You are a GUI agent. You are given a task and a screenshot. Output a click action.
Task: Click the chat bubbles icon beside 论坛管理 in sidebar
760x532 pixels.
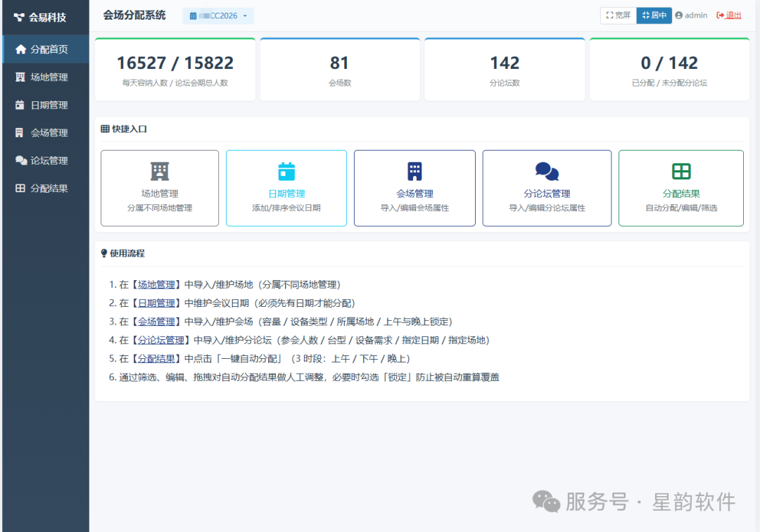pyautogui.click(x=21, y=160)
